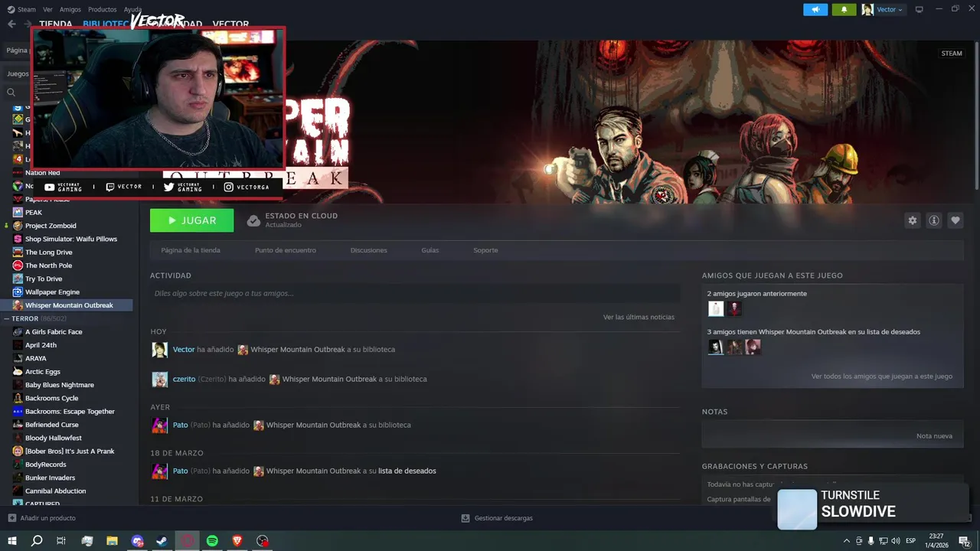Open Guías tab
Screen dimensions: 980x551
pos(430,250)
